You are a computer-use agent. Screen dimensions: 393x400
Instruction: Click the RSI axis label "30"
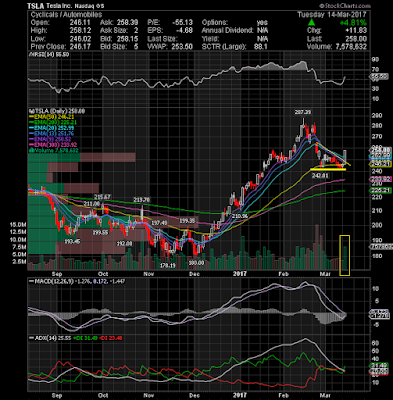coord(375,89)
